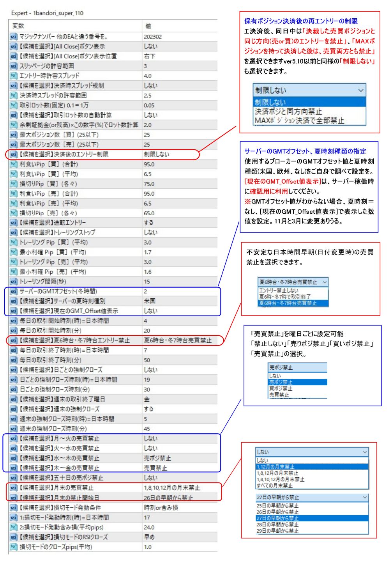
Task: Click the icon beside 損切モードのクローズpips(平均)
Action: (x=13, y=547)
